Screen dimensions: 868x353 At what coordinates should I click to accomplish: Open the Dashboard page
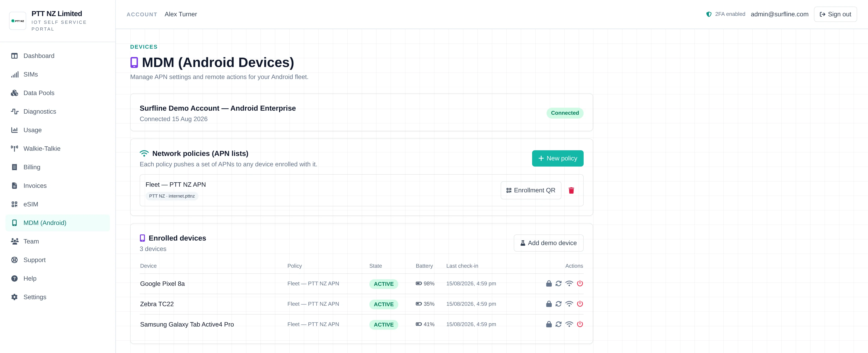[x=58, y=56]
